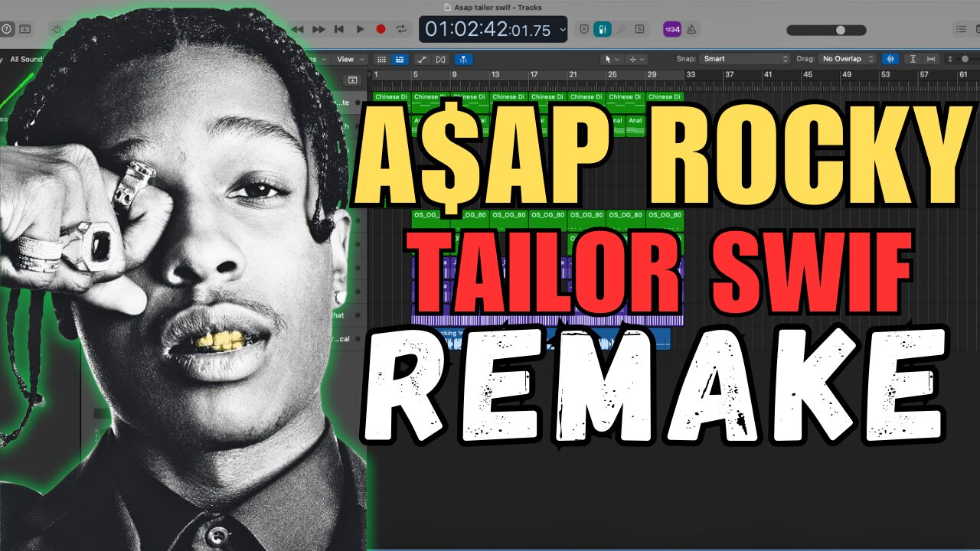Click bar 33 on the ruler
980x551 pixels.
pyautogui.click(x=691, y=75)
